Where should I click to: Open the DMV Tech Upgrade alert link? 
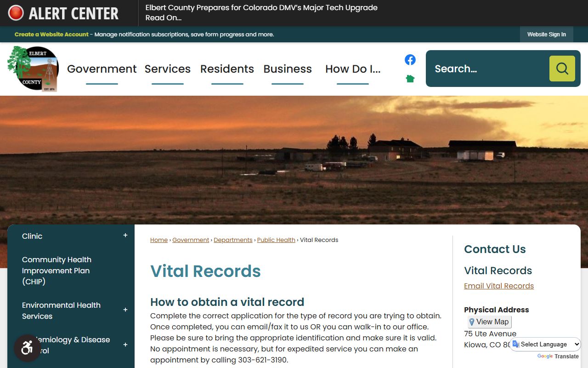[x=261, y=13]
